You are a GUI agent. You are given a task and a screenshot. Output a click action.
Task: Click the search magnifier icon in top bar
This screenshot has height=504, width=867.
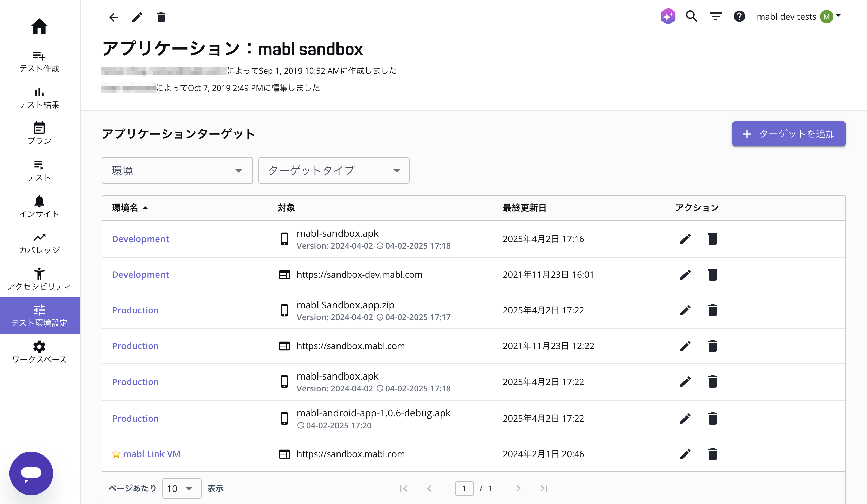(692, 16)
